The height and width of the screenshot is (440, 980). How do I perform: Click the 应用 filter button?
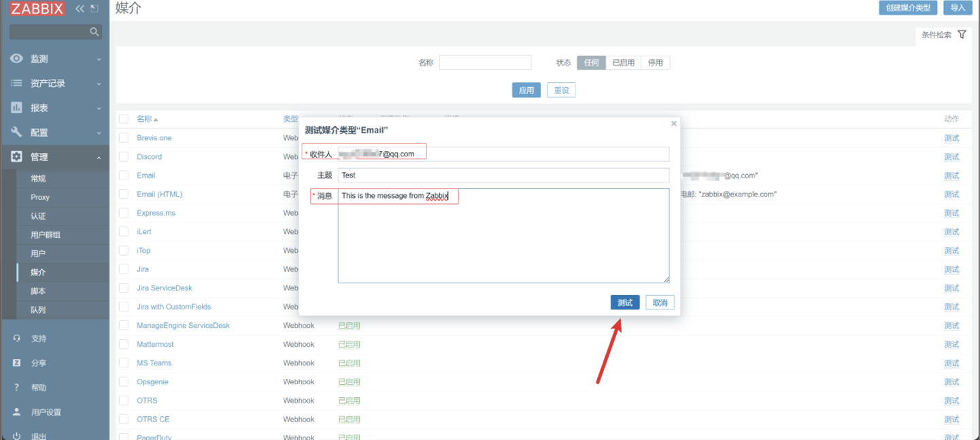click(x=526, y=90)
